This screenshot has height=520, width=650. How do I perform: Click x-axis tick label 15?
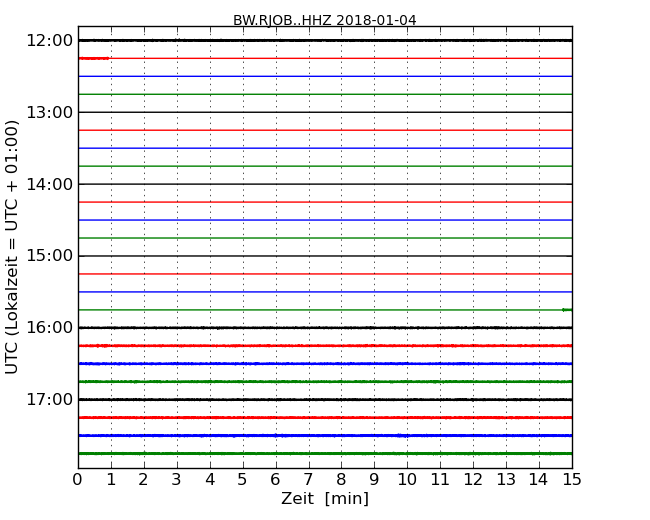coord(572,480)
